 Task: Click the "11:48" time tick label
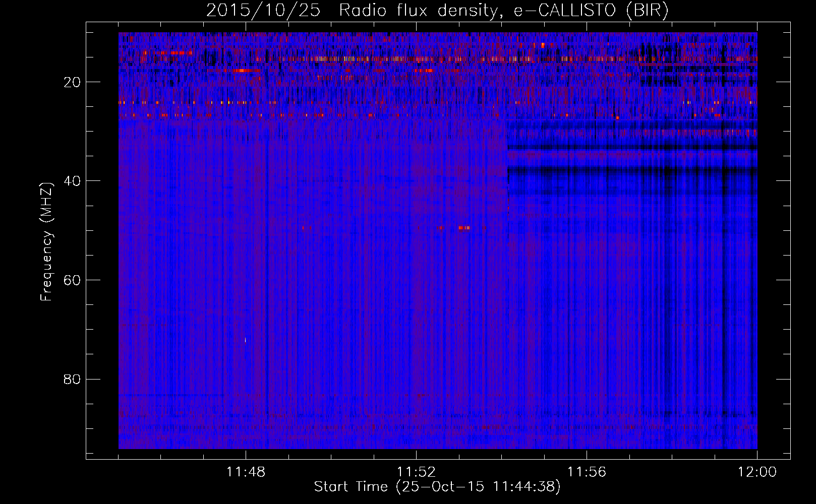[246, 472]
